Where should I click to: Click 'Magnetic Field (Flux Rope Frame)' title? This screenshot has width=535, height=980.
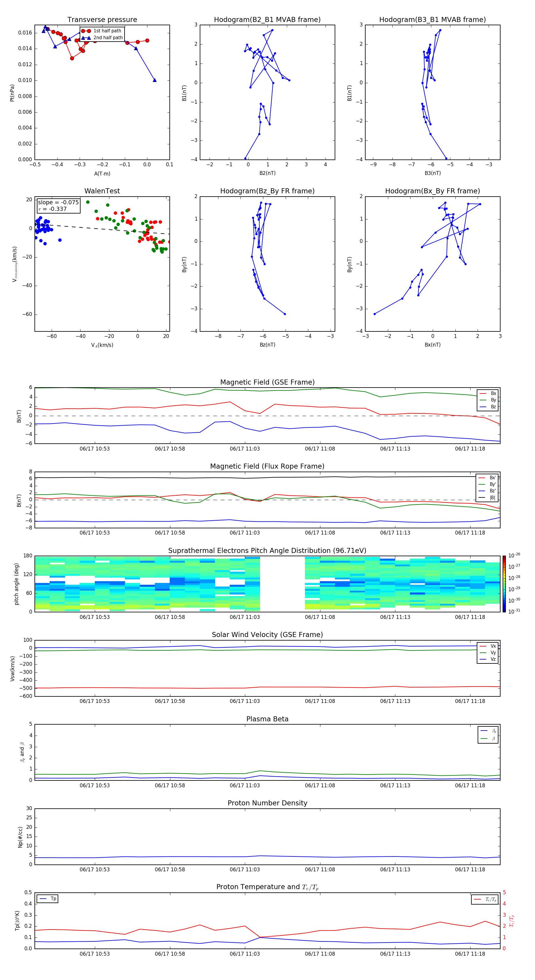click(267, 466)
